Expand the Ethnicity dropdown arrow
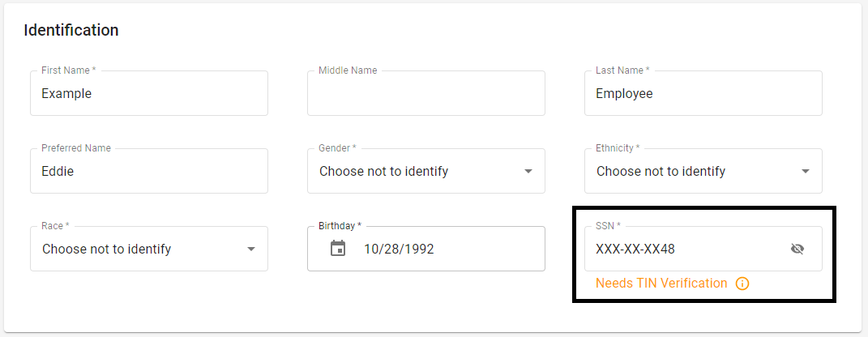Viewport: 868px width, 337px height. (806, 171)
